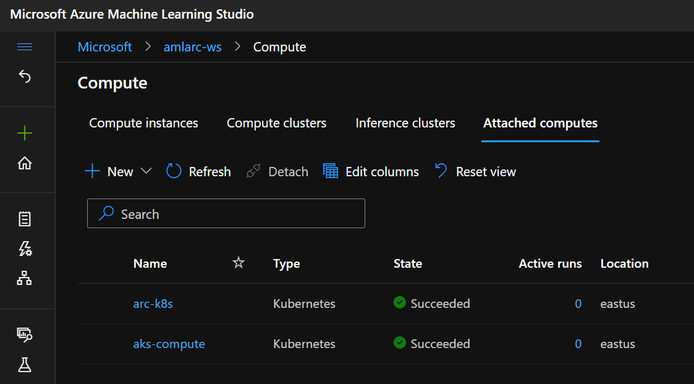Open the arc-k8s compute link
694x384 pixels.
pyautogui.click(x=153, y=303)
